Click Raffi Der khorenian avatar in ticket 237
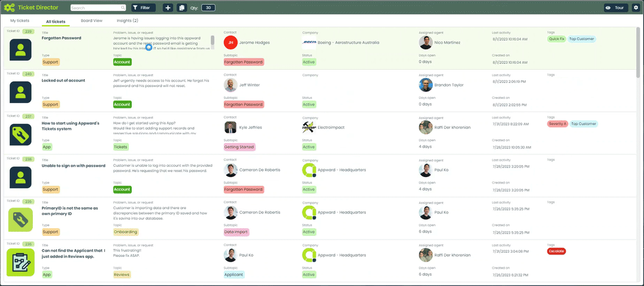Image resolution: width=644 pixels, height=286 pixels. click(x=426, y=128)
